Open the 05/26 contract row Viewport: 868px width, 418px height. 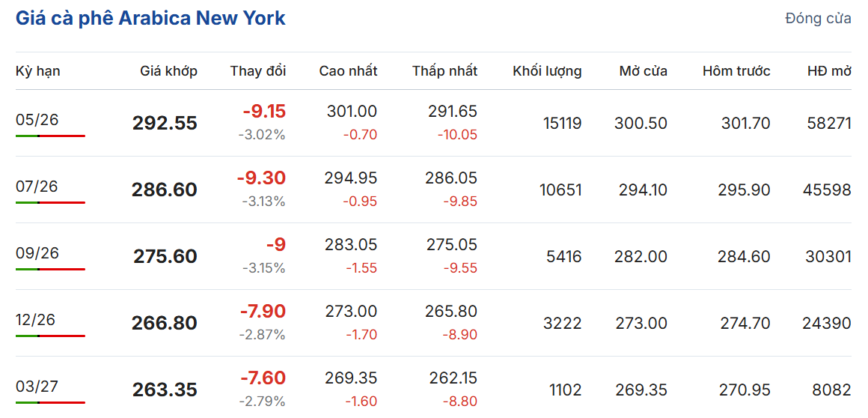(37, 119)
